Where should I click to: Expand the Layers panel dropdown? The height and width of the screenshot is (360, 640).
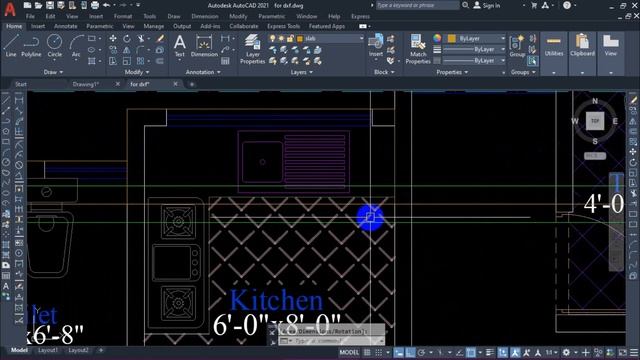(302, 72)
